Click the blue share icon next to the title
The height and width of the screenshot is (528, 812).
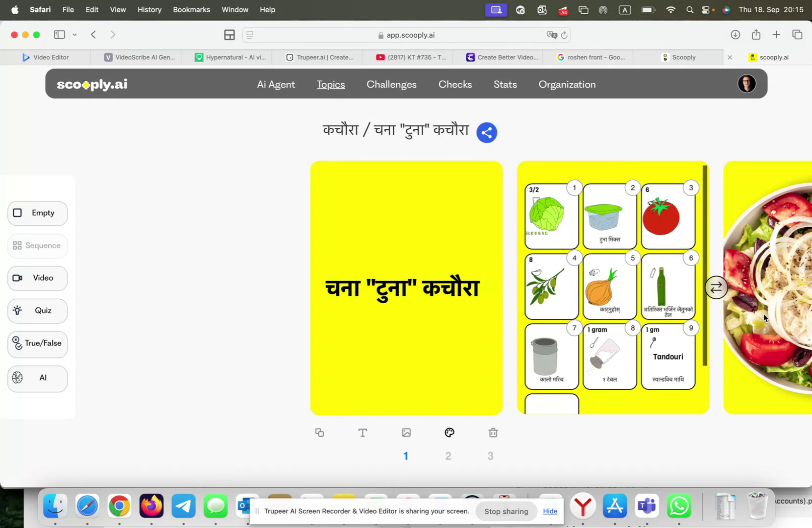(486, 132)
